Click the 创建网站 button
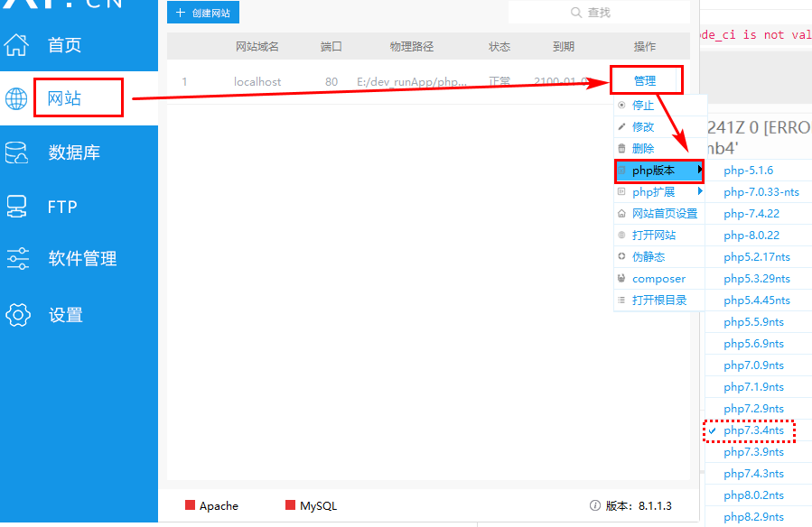The height and width of the screenshot is (527, 812). point(203,13)
